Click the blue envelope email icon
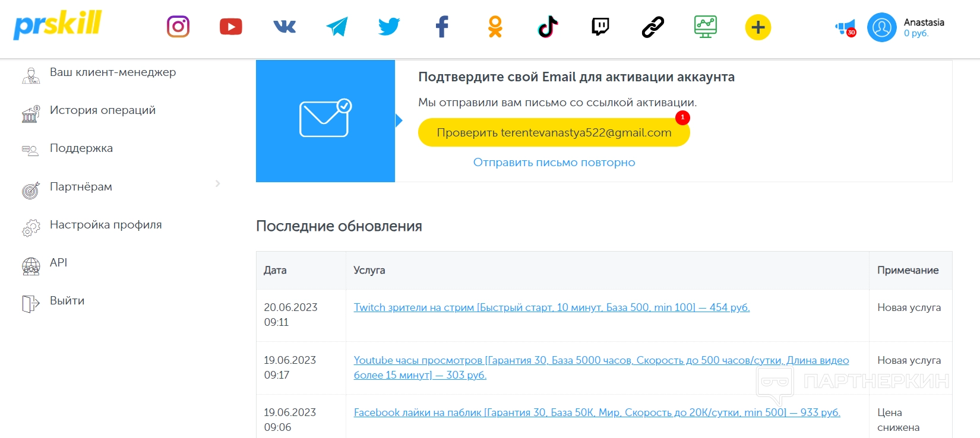Screen dimensions: 980x438 tap(325, 119)
